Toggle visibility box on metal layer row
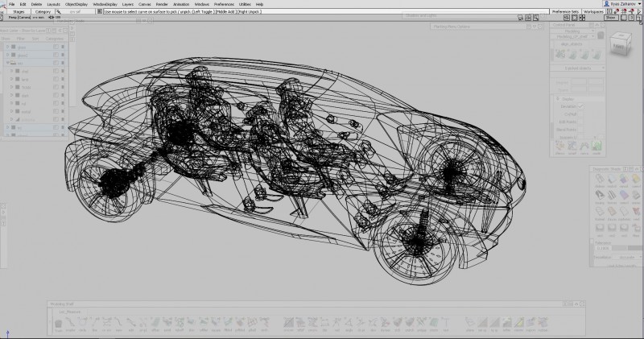Viewport: 644px width, 339px height. click(56, 111)
